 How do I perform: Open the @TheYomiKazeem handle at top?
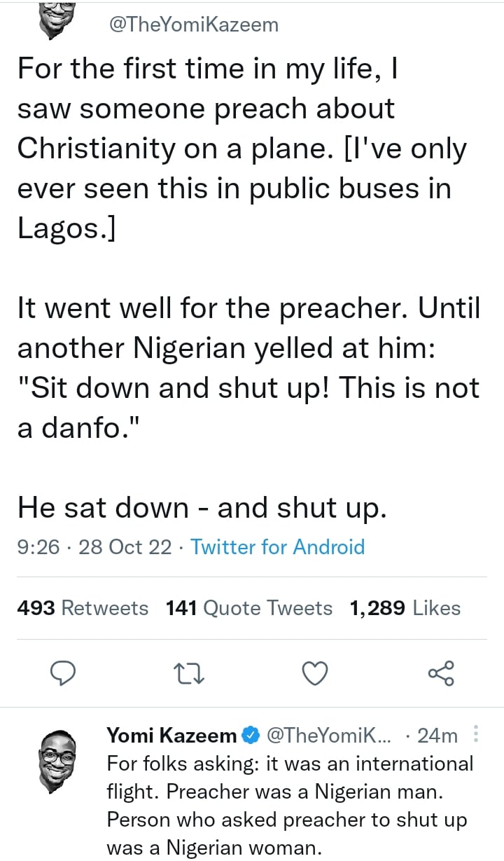[194, 25]
